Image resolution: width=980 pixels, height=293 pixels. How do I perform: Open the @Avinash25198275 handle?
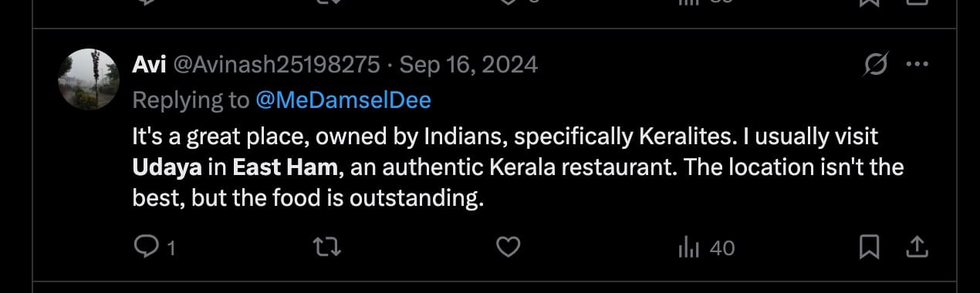click(275, 65)
